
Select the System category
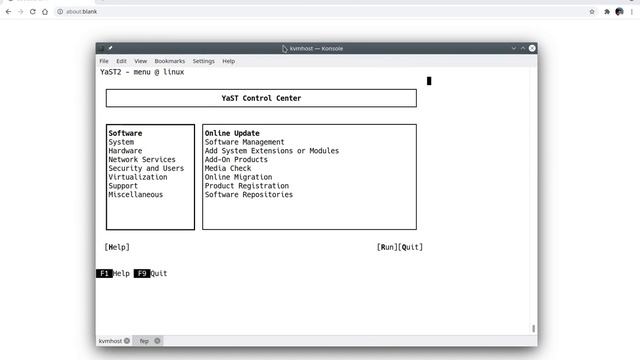coord(121,142)
